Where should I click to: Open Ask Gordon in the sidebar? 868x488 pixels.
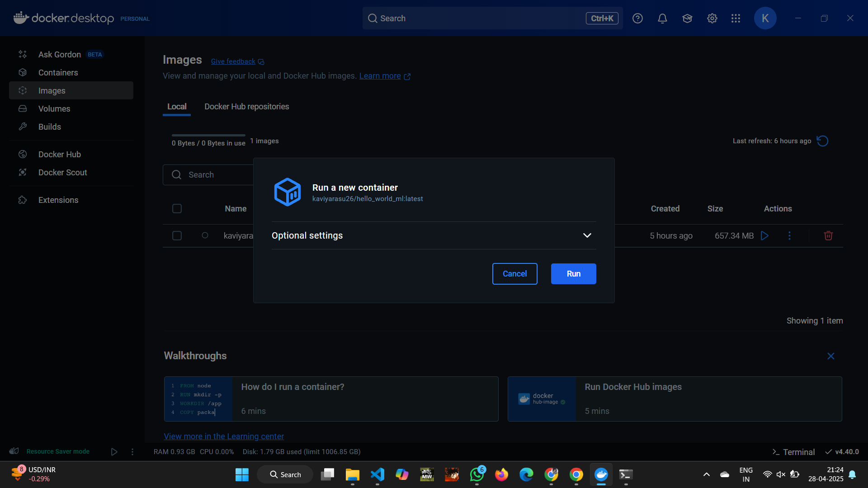(x=71, y=54)
